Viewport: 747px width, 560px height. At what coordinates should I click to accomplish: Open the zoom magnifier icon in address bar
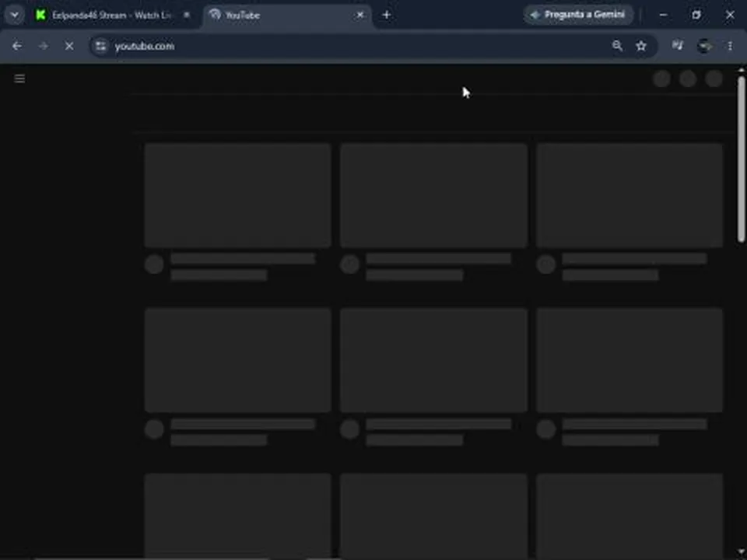(617, 46)
